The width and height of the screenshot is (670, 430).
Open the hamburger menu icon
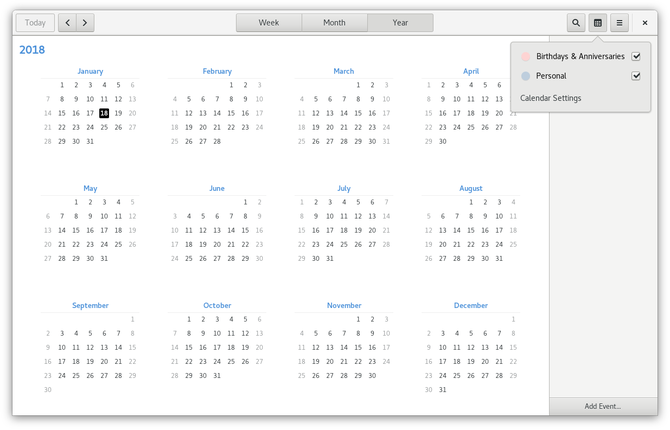coord(619,23)
